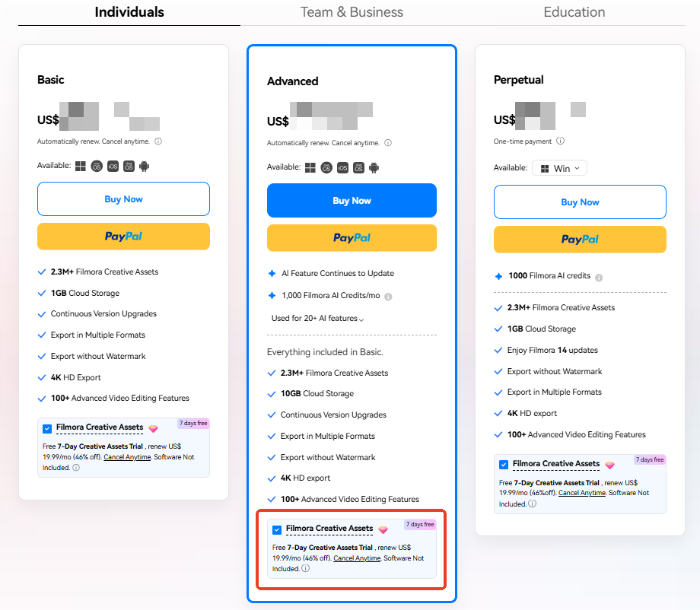
Task: Select the Individuals tab
Action: 129,12
